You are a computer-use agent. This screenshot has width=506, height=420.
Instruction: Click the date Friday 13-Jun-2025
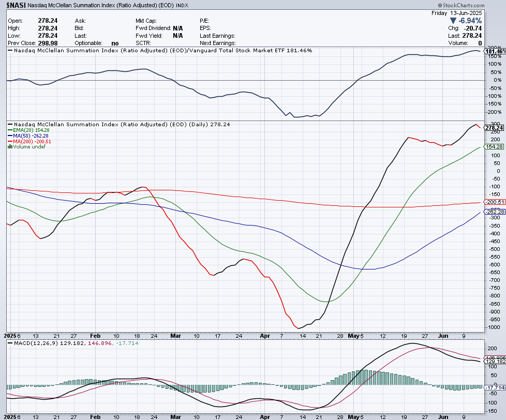click(x=457, y=13)
